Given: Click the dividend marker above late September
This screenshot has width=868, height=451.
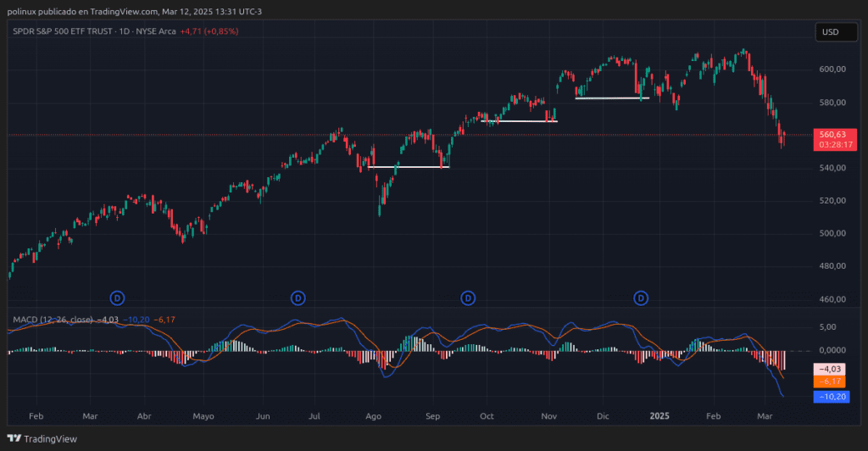Looking at the screenshot, I should pyautogui.click(x=468, y=298).
